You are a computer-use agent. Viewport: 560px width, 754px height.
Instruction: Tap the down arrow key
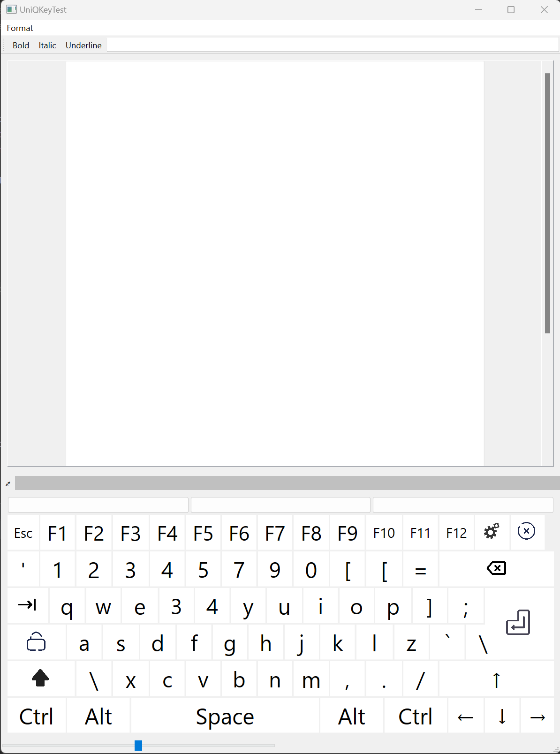(502, 716)
